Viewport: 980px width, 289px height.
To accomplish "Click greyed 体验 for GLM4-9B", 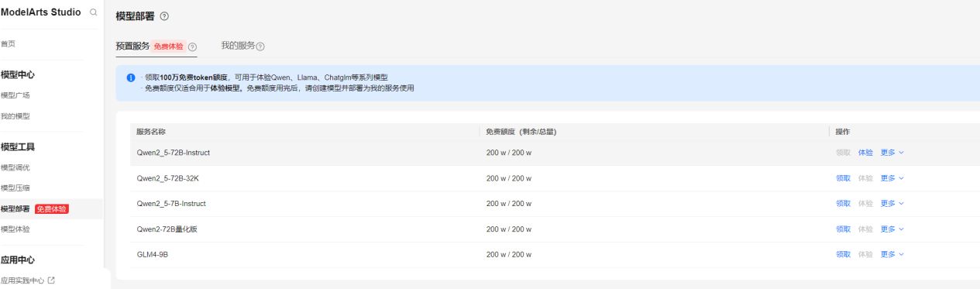I will click(865, 255).
